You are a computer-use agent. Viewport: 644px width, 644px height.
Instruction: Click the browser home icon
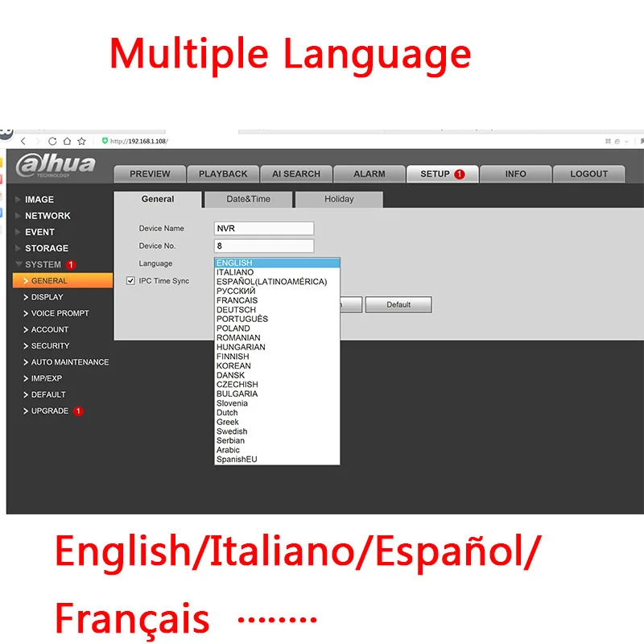coord(67,142)
